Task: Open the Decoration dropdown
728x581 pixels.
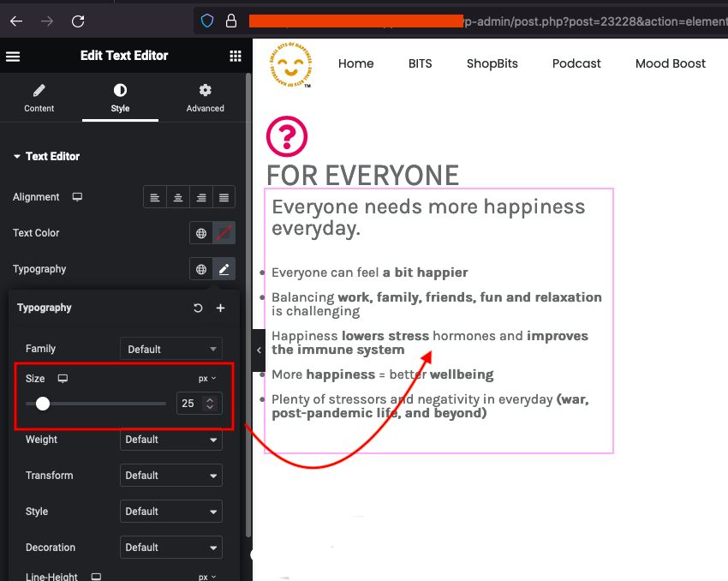Action: point(170,548)
